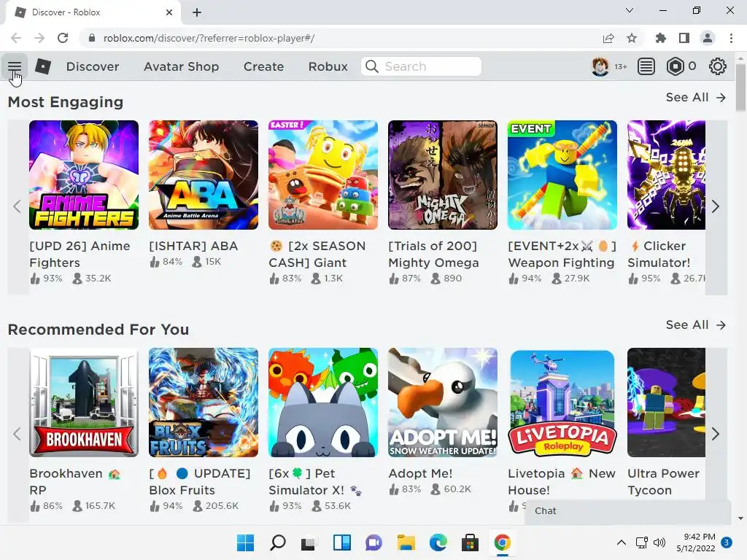This screenshot has width=747, height=560.
Task: Open the Chat bar
Action: click(627, 511)
